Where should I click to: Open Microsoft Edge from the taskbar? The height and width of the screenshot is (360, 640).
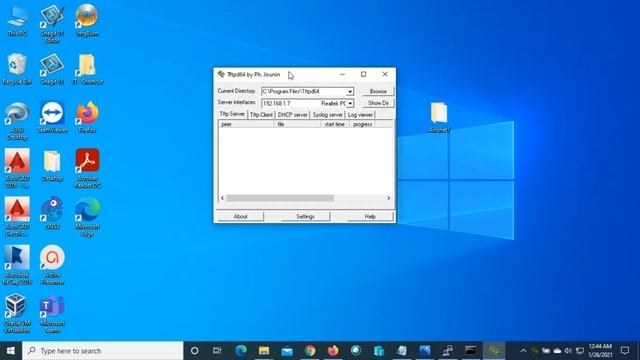[241, 350]
